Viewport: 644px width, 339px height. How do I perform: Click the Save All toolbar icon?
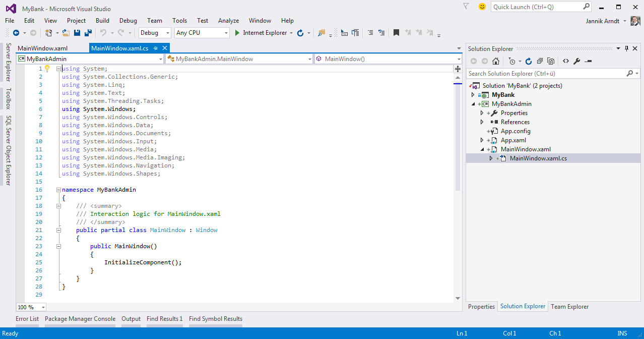(x=88, y=33)
